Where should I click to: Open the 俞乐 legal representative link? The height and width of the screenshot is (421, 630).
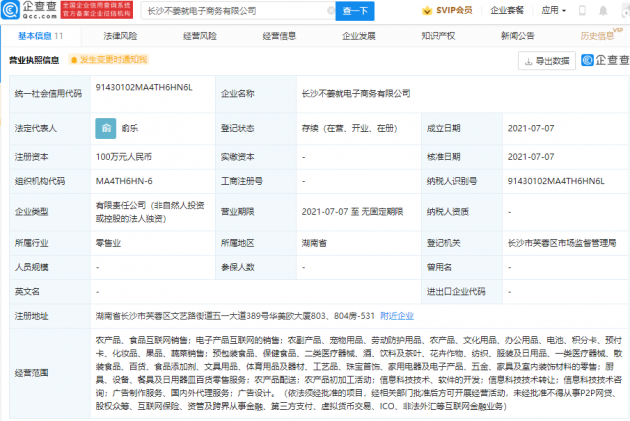(x=131, y=128)
